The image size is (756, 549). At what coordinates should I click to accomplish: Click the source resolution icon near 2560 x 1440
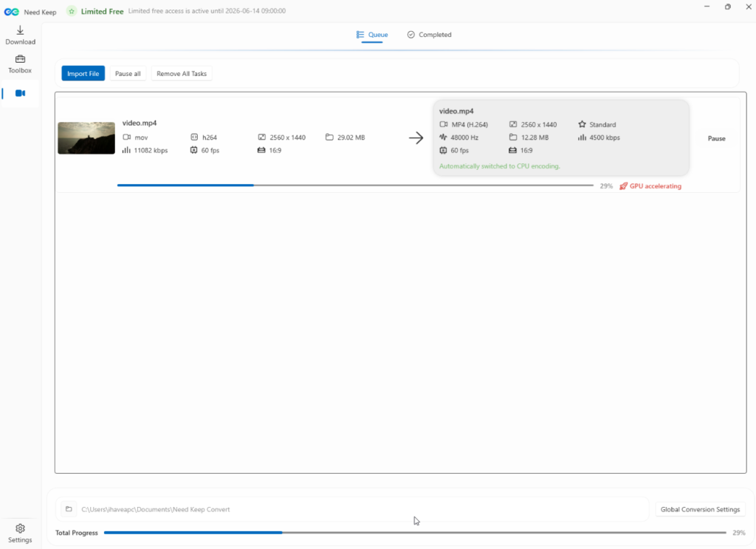coord(262,137)
